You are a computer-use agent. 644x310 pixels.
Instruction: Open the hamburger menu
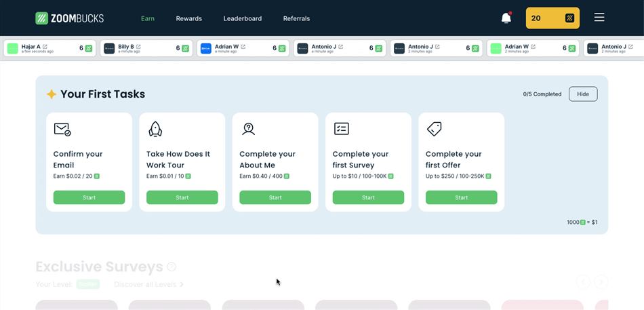click(599, 17)
